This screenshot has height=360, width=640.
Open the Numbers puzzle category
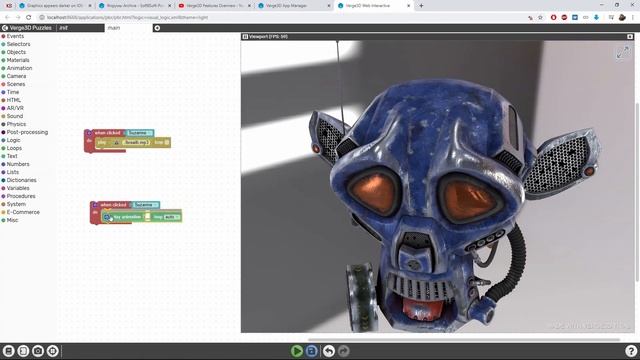18,164
